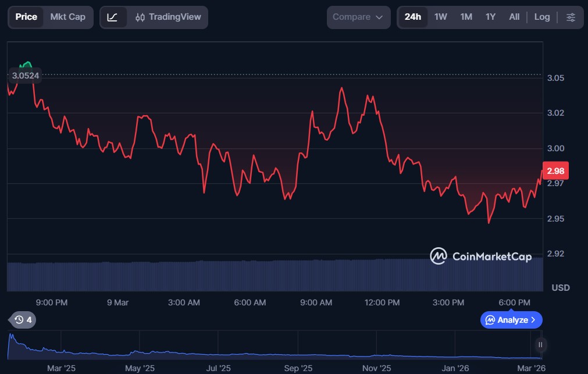
Task: Open chart settings sliders icon
Action: coord(571,17)
